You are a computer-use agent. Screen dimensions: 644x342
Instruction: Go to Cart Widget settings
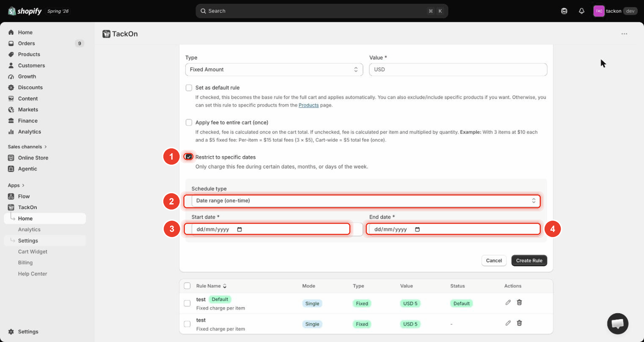[x=33, y=251]
